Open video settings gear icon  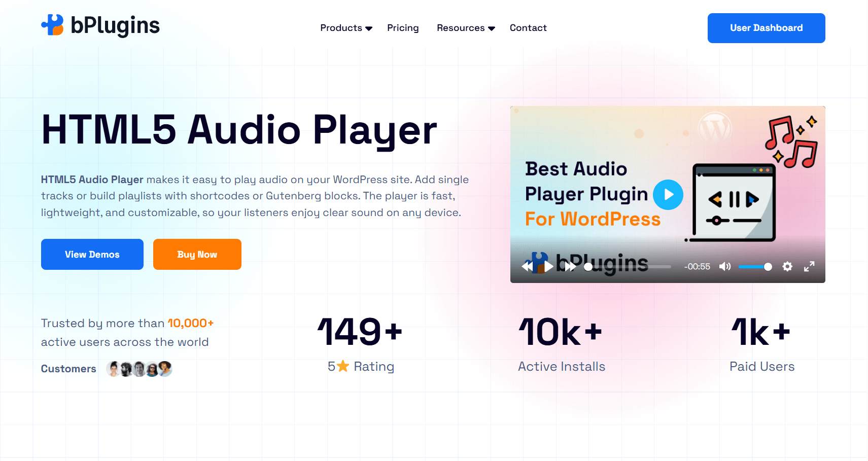click(x=787, y=267)
